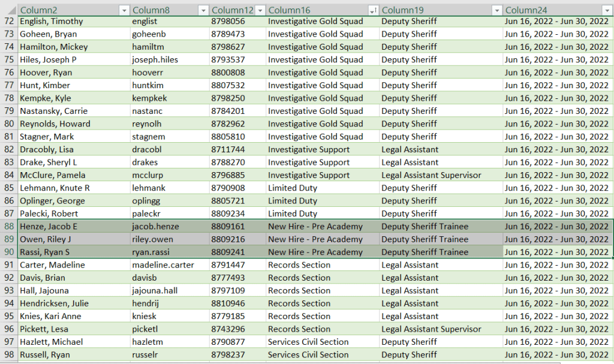The height and width of the screenshot is (364, 614).
Task: Open the Column12 filter dropdown arrow
Action: click(x=260, y=10)
